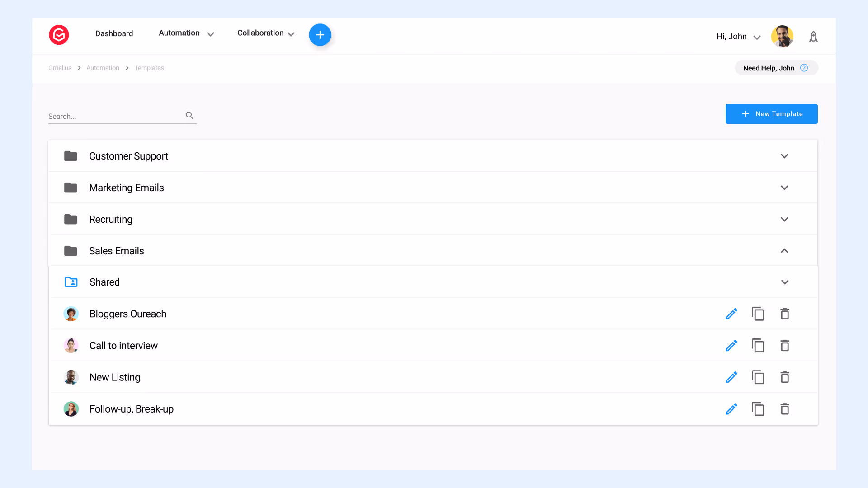Image resolution: width=868 pixels, height=488 pixels.
Task: Click the Gmelius logo icon
Action: click(x=59, y=35)
